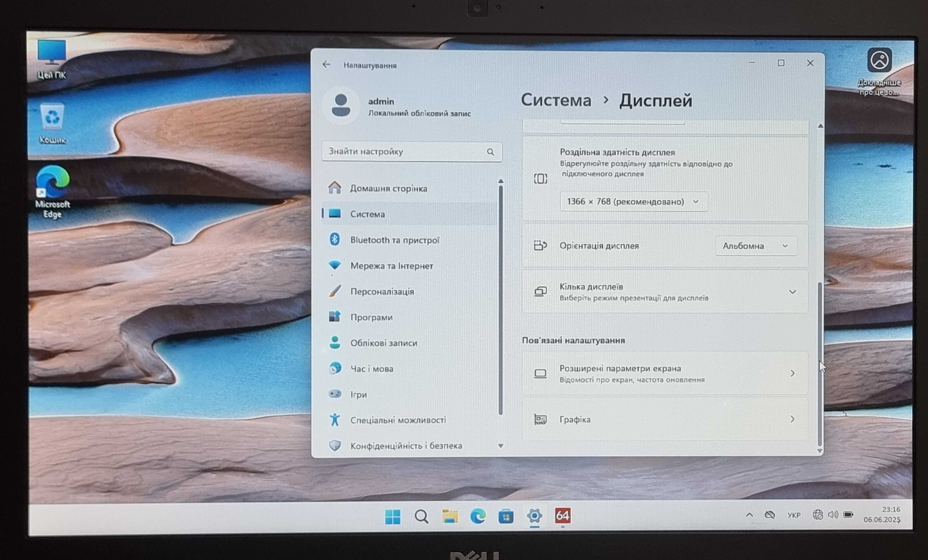Image resolution: width=928 pixels, height=560 pixels.
Task: Show hidden tray icons chevron
Action: 749,515
